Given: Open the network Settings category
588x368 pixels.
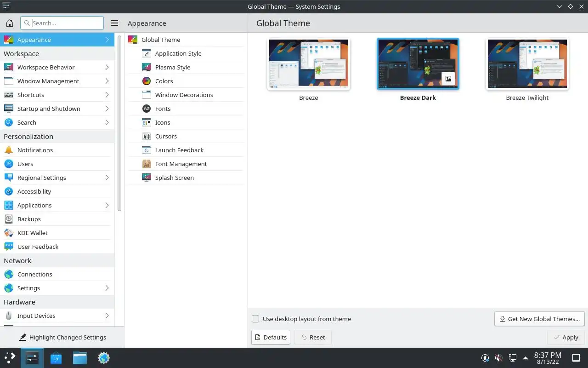Looking at the screenshot, I should [x=57, y=288].
